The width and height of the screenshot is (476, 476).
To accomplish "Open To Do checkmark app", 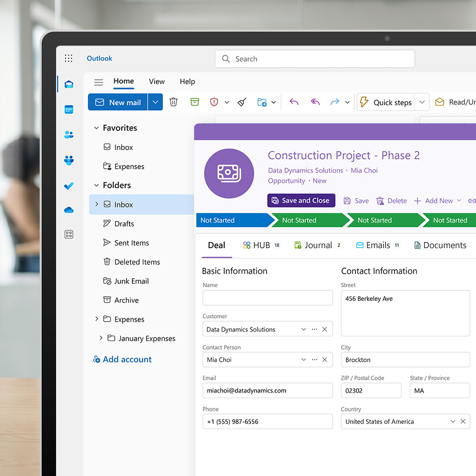I will click(69, 186).
